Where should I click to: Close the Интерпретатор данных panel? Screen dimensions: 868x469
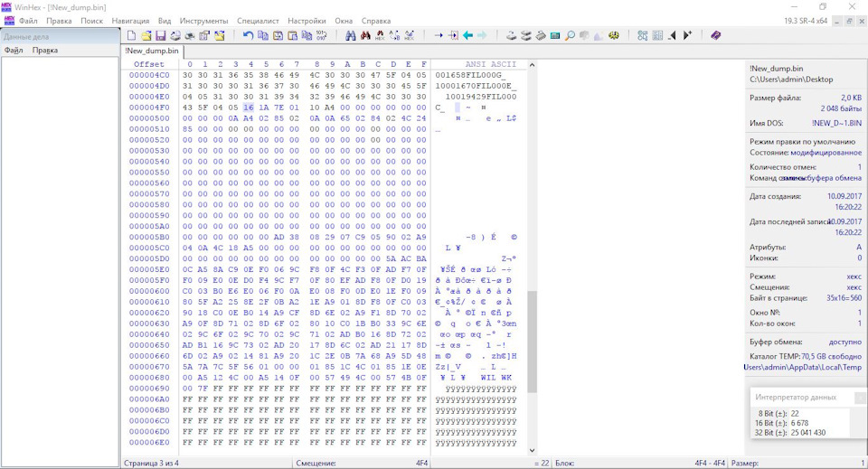(860, 397)
